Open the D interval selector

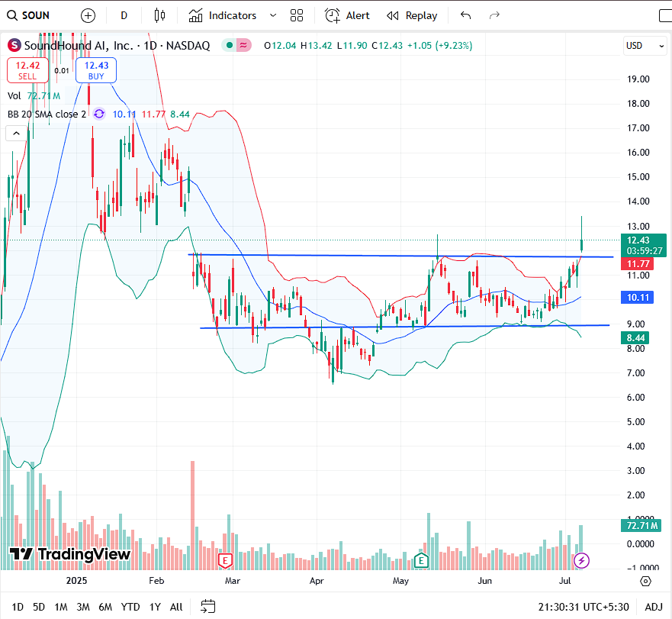point(124,15)
